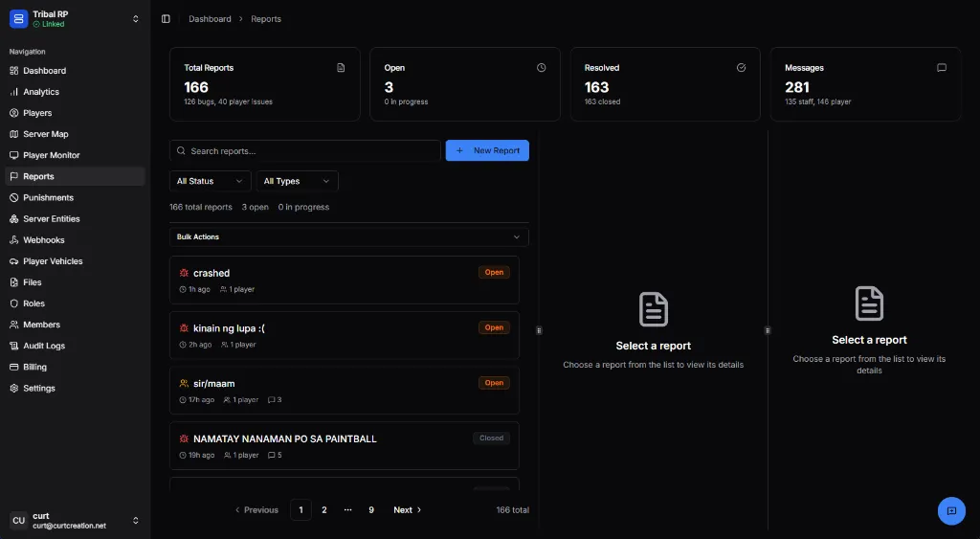The width and height of the screenshot is (980, 539).
Task: Click the Messages card chat icon
Action: [942, 68]
